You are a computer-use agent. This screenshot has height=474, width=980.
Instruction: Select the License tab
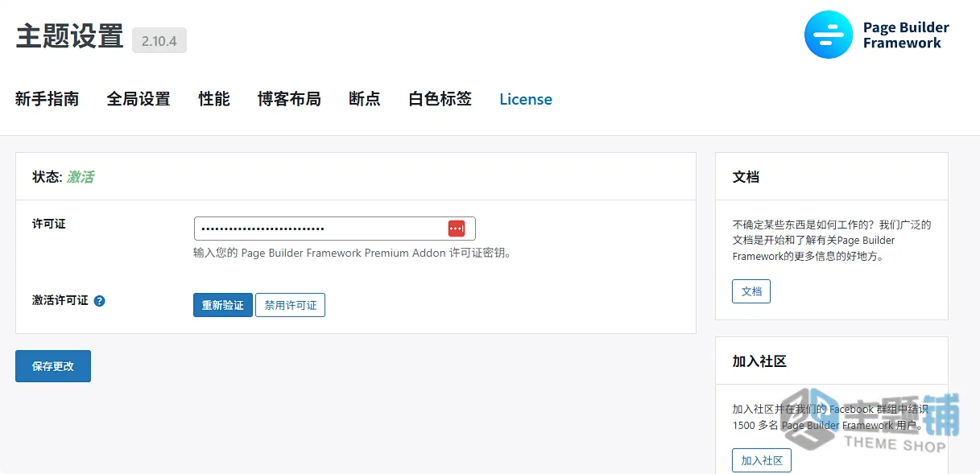526,100
